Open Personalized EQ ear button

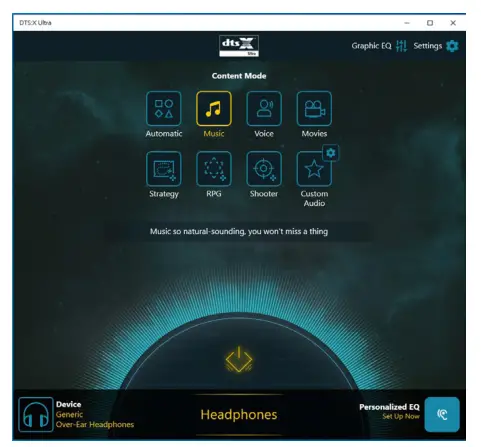tap(442, 414)
